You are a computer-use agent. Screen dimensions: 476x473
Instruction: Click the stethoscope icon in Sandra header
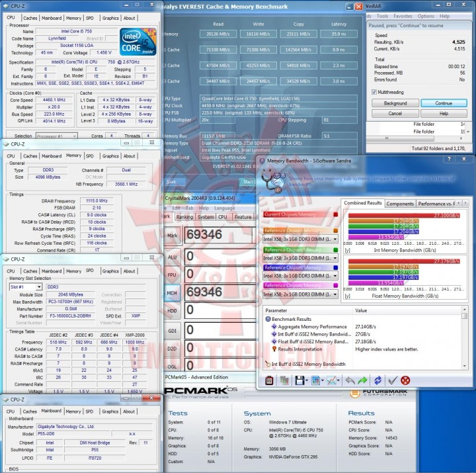272,181
